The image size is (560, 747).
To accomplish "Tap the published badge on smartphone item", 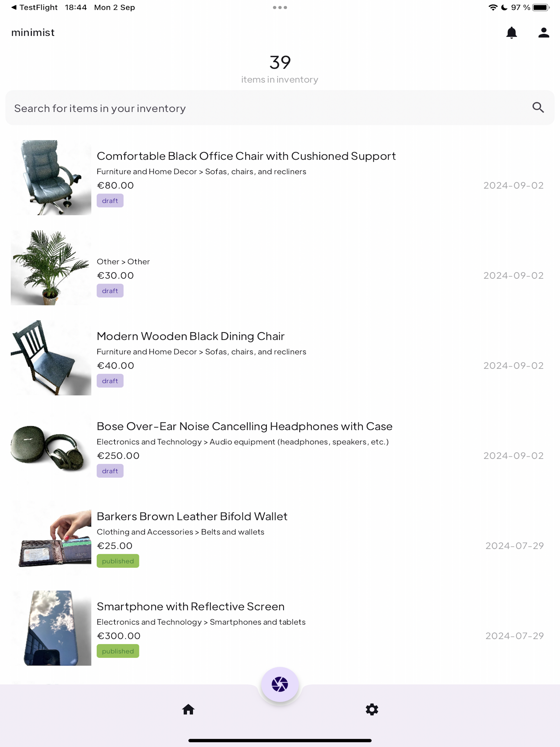I will 118,651.
